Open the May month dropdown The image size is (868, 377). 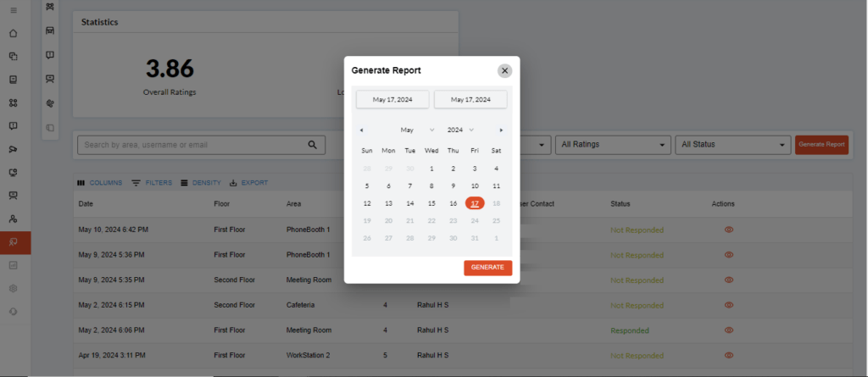pyautogui.click(x=417, y=130)
